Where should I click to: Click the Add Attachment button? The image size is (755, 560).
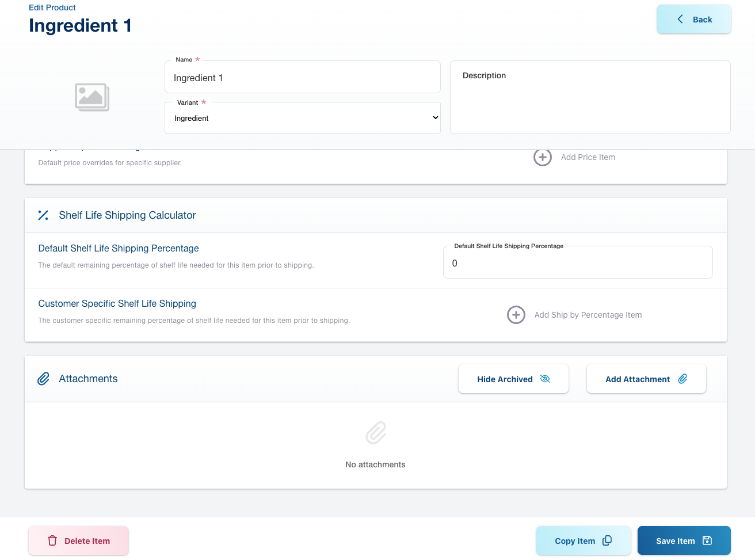646,379
